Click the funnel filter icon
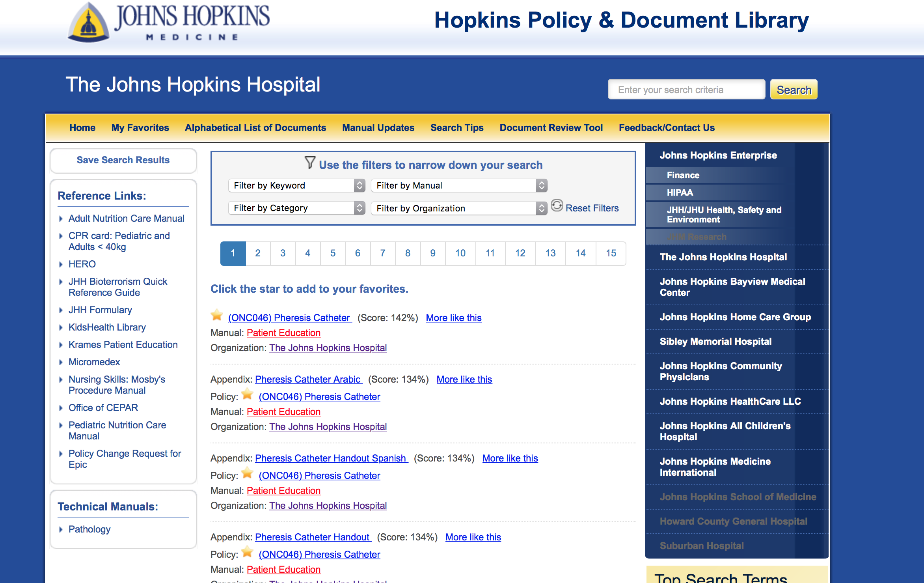Viewport: 924px width, 583px height. click(x=310, y=163)
